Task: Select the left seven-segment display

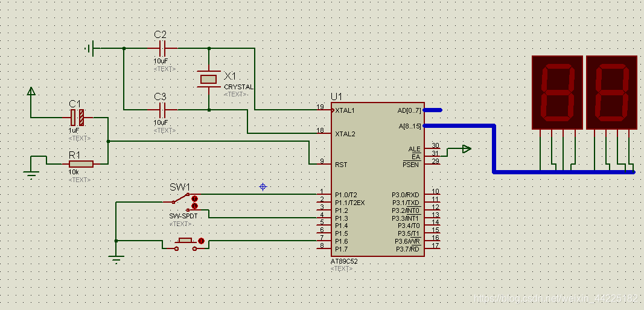Action: click(x=557, y=92)
